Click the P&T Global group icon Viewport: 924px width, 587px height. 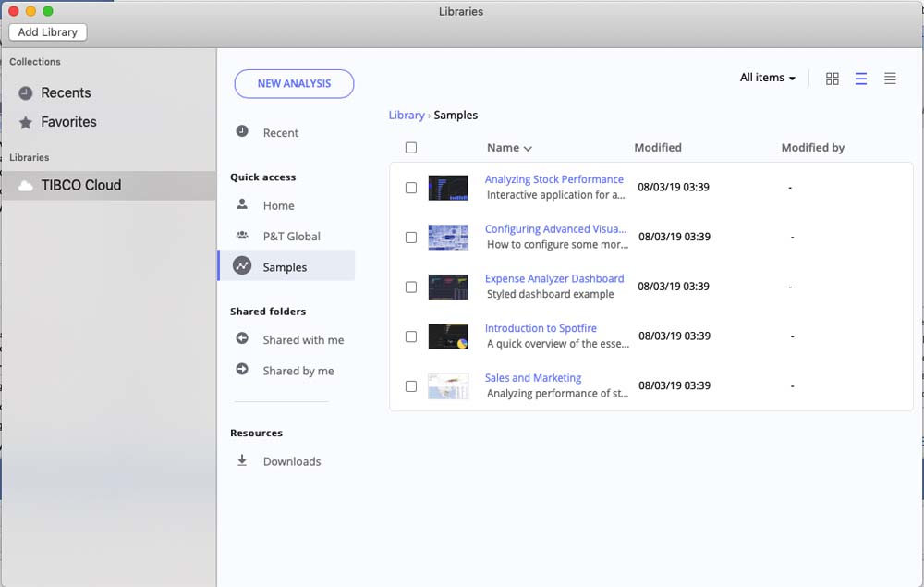click(242, 236)
